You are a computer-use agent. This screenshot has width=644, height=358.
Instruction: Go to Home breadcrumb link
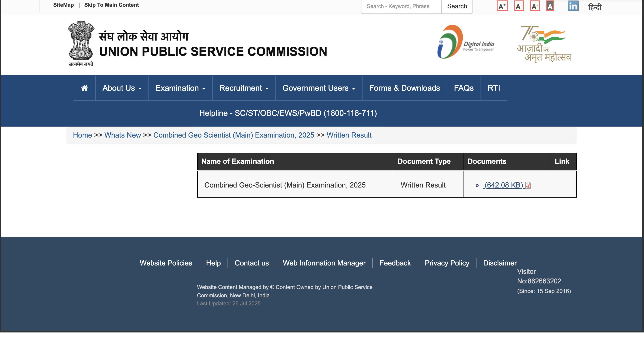[x=82, y=135]
